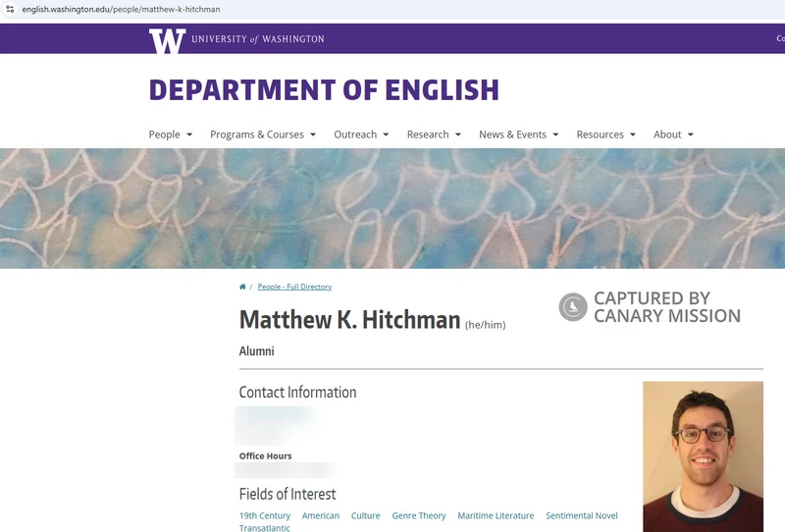Go to Department of English homepage title
Image resolution: width=785 pixels, height=532 pixels.
[324, 90]
